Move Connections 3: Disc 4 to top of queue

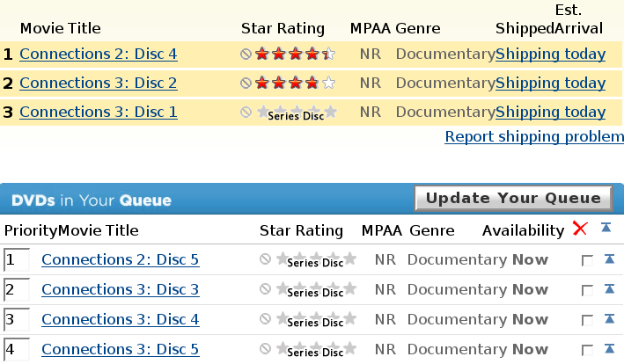pyautogui.click(x=606, y=320)
